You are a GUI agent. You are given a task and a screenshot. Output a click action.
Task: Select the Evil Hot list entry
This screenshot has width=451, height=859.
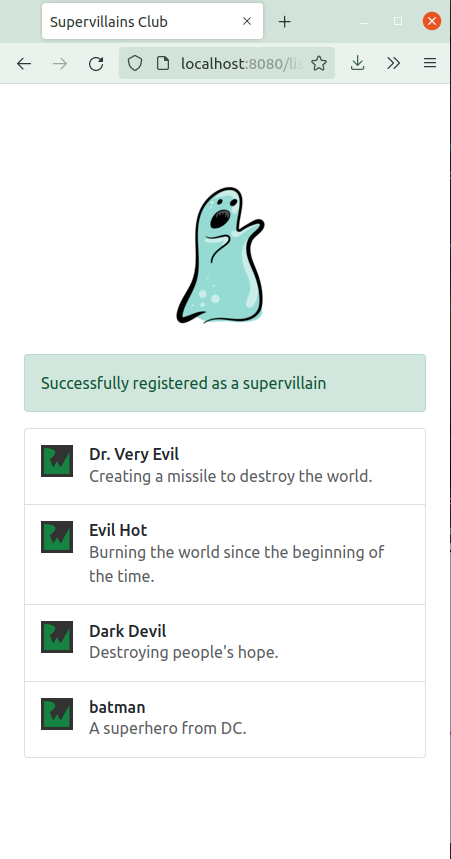tap(225, 554)
